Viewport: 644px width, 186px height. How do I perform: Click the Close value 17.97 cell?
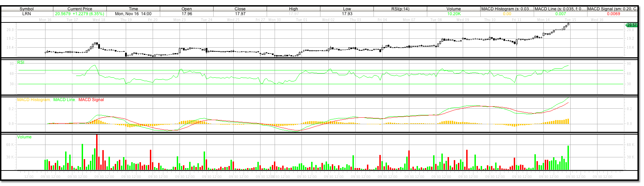pos(240,14)
